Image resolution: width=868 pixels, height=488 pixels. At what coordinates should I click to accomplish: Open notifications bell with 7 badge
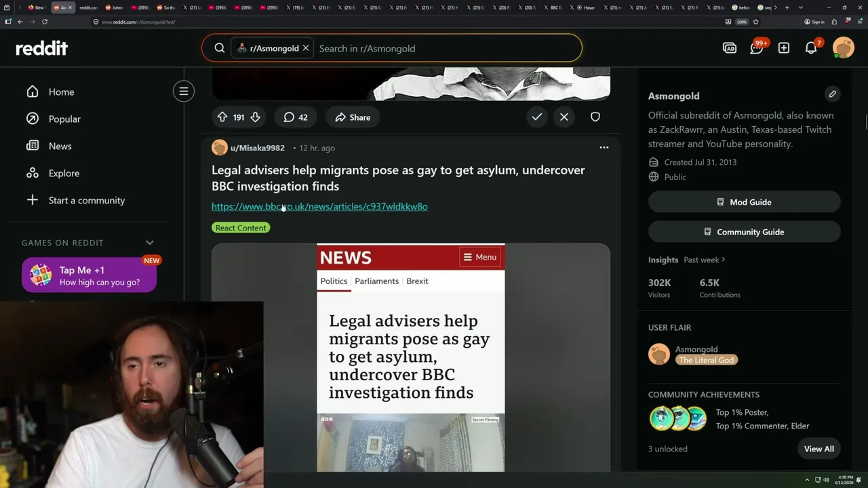tap(811, 47)
